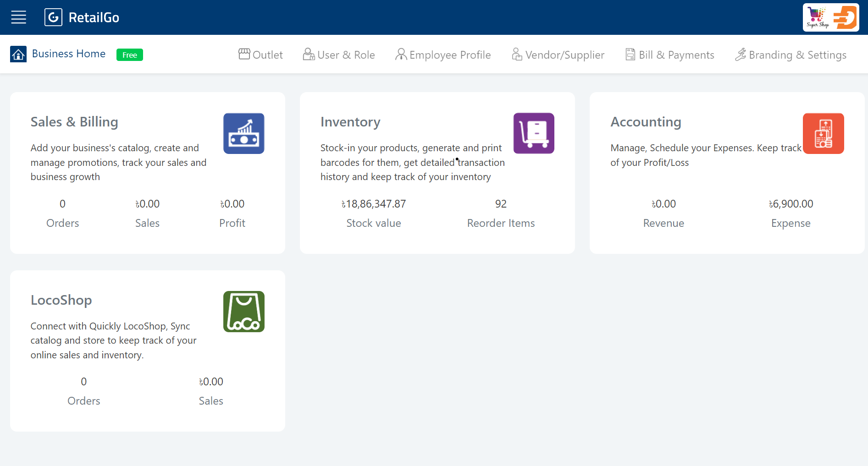
Task: Open User & Role settings
Action: click(339, 55)
